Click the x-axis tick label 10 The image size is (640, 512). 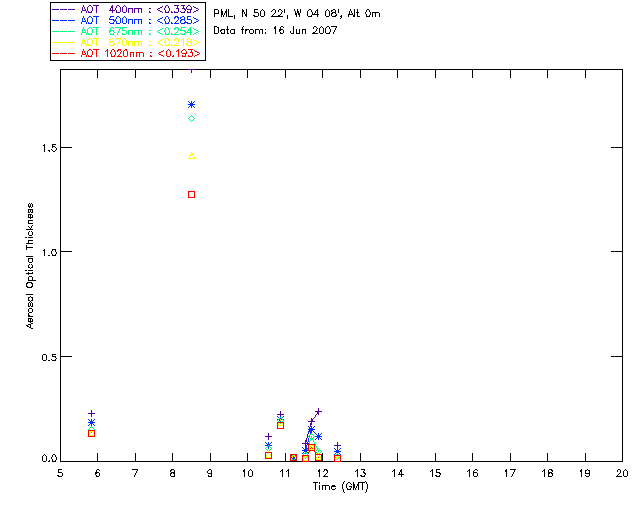pyautogui.click(x=247, y=473)
